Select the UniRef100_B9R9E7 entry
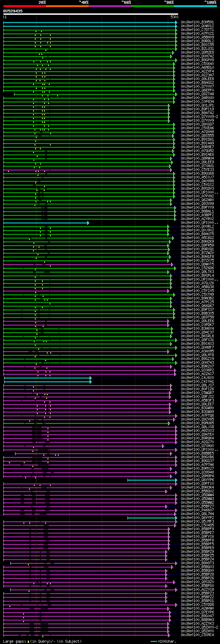 click(197, 147)
